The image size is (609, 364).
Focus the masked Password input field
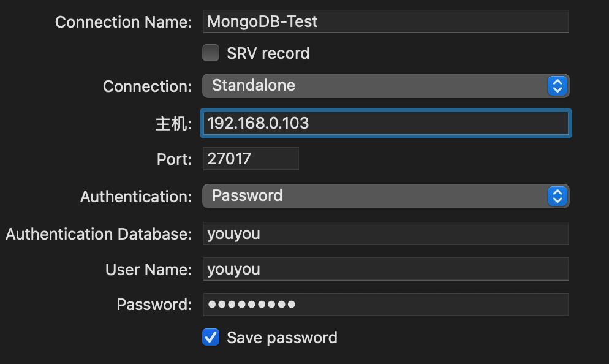(385, 305)
